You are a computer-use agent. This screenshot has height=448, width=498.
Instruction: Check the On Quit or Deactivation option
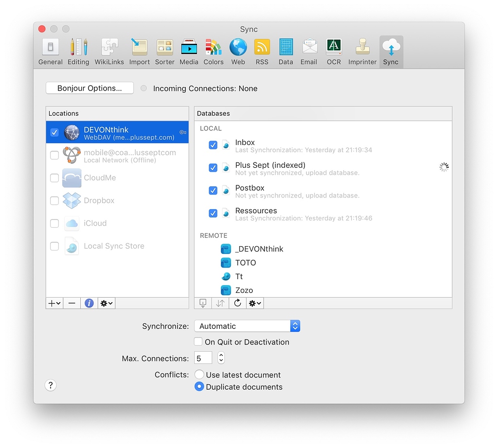pos(198,341)
